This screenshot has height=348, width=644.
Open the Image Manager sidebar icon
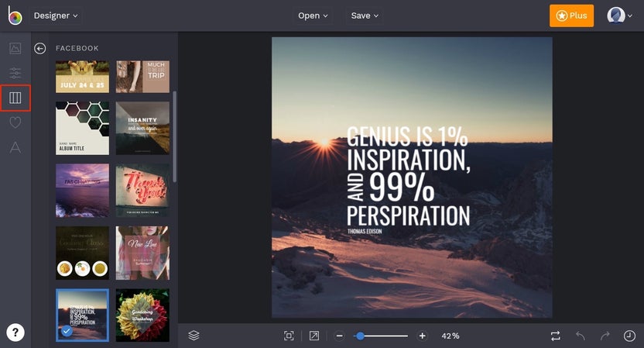pyautogui.click(x=15, y=49)
